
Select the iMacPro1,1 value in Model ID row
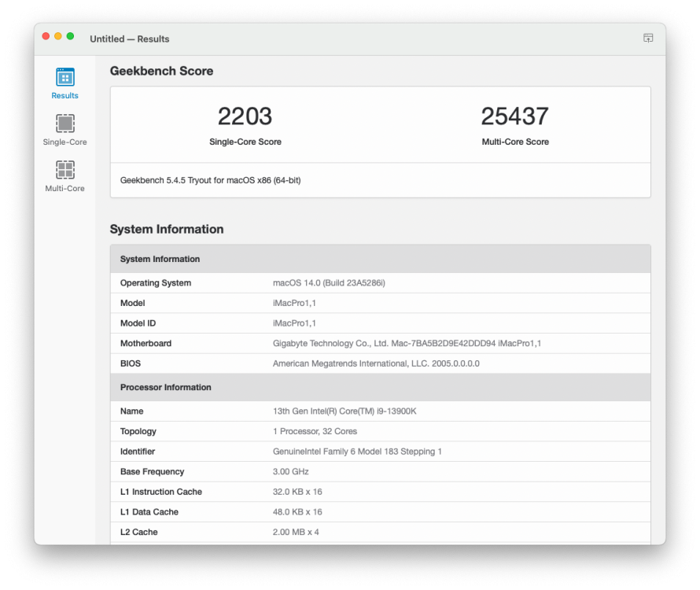click(x=294, y=323)
